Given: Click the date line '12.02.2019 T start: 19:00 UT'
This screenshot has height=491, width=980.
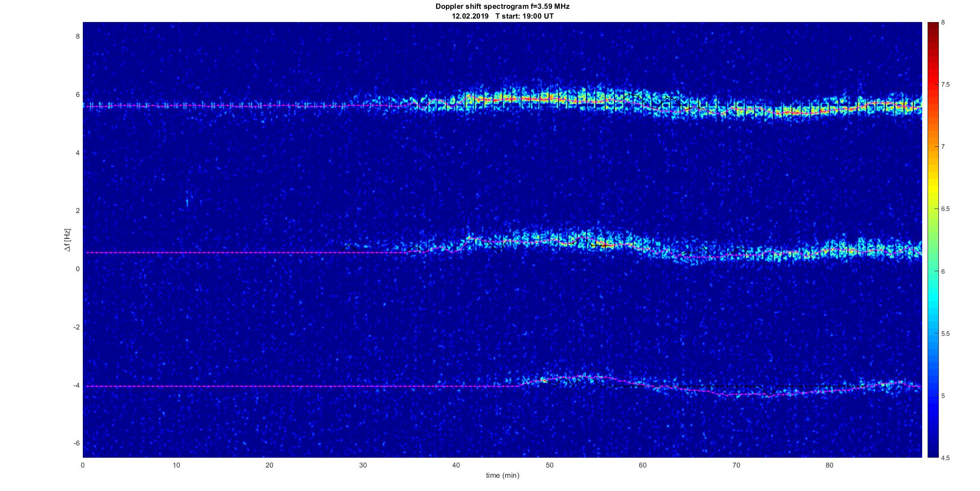Looking at the screenshot, I should pos(502,16).
